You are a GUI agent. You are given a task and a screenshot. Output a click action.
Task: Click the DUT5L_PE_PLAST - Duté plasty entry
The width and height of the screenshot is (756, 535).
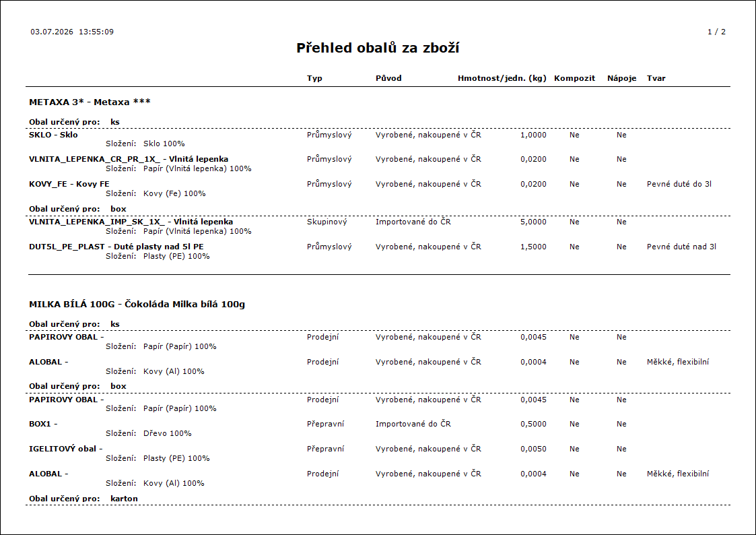pos(116,247)
